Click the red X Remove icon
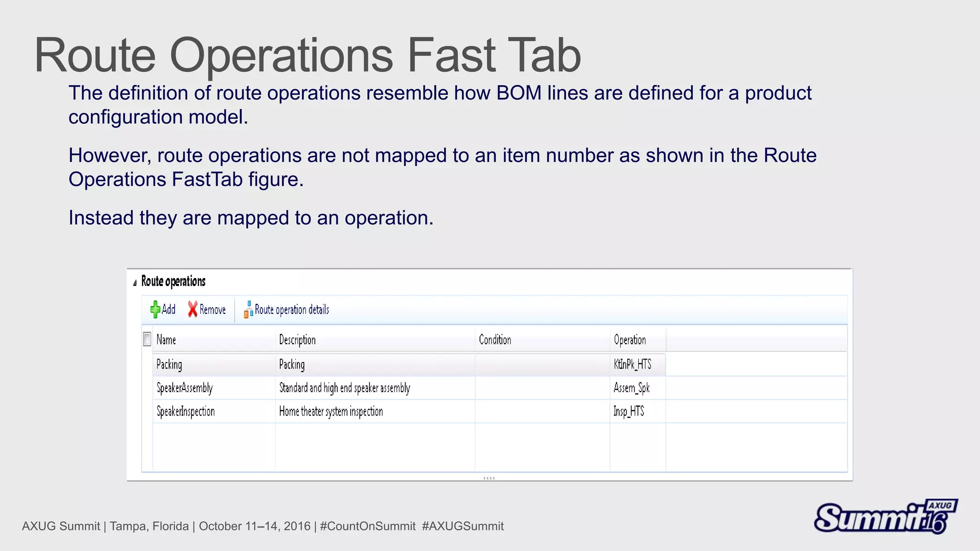Image resolution: width=980 pixels, height=551 pixels. [192, 309]
